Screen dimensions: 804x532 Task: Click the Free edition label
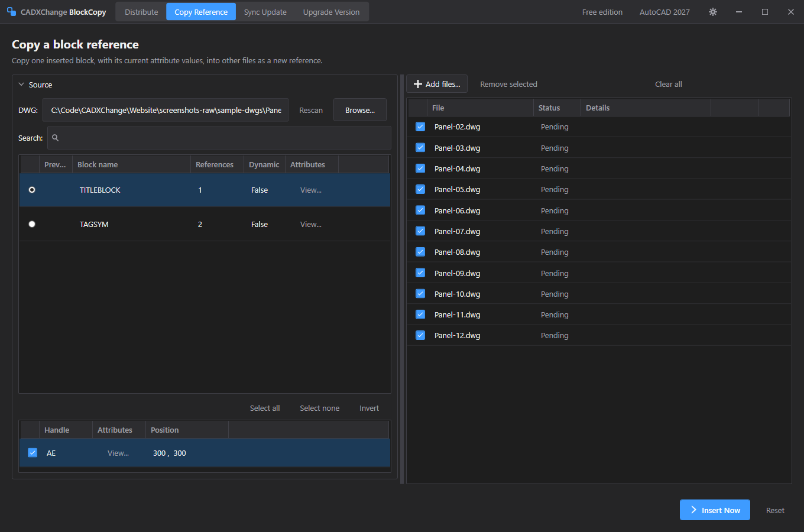click(x=602, y=12)
